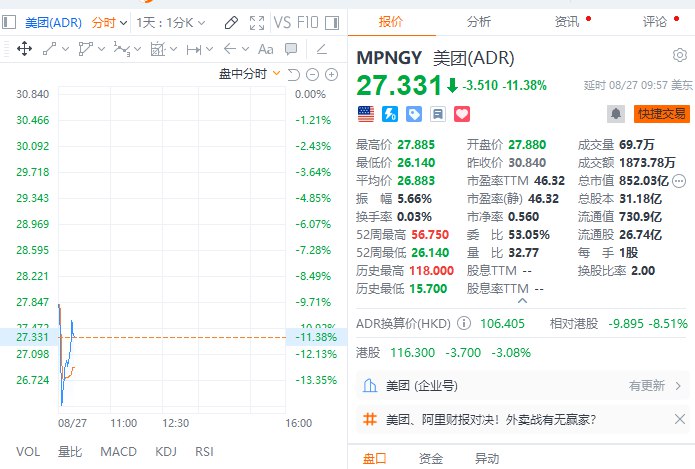
Task: Click the hashtag topic icon
Action: point(370,419)
